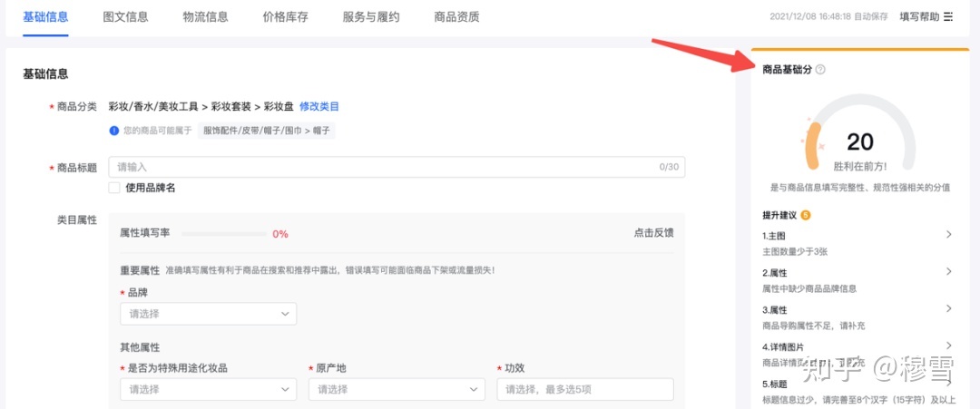The width and height of the screenshot is (980, 409).
Task: Open the 服务与履约 tab
Action: click(x=370, y=17)
